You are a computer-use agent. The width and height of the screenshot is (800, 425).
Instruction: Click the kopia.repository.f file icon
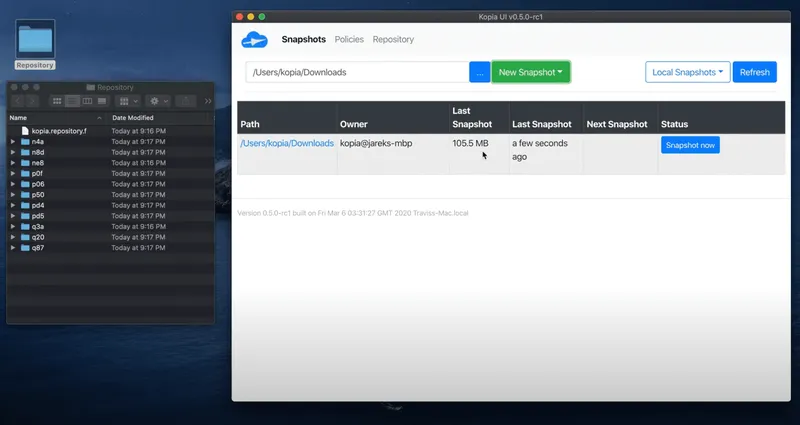point(25,131)
